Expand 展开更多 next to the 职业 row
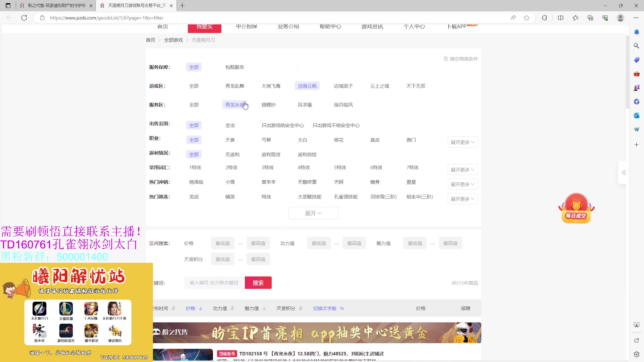 [x=462, y=142]
